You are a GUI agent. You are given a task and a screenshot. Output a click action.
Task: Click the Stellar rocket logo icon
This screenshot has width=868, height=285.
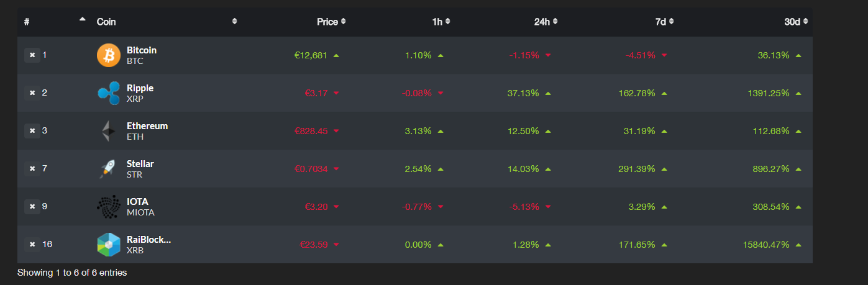click(x=109, y=169)
